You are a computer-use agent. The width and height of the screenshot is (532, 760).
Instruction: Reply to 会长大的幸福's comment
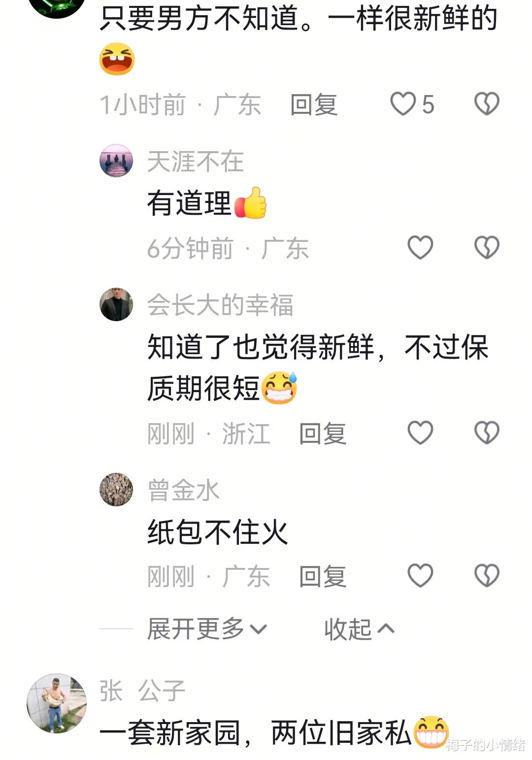[323, 433]
